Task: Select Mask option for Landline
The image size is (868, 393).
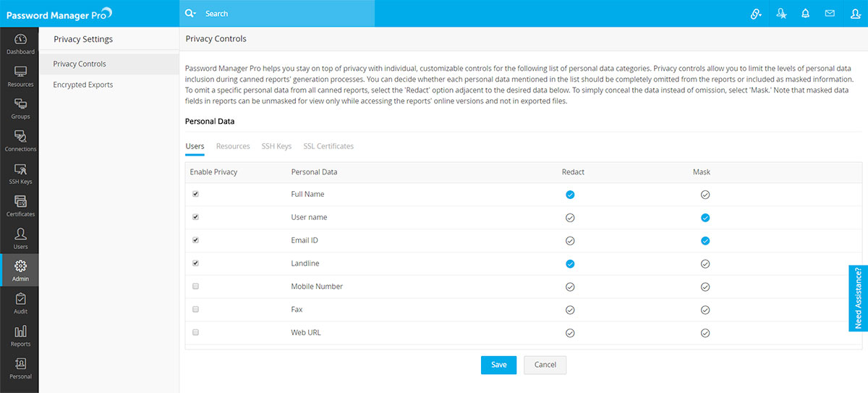Action: pyautogui.click(x=705, y=263)
